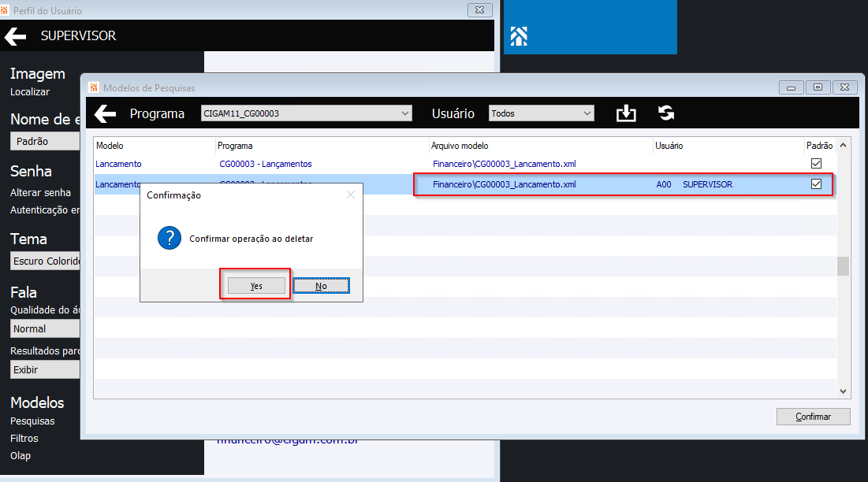The height and width of the screenshot is (482, 868).
Task: Open Filtros under Modelos
Action: (24, 439)
